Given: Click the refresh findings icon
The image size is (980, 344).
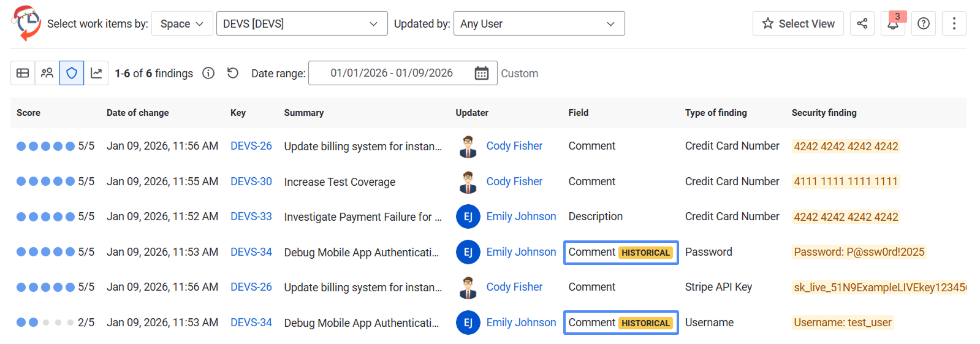Looking at the screenshot, I should [233, 73].
